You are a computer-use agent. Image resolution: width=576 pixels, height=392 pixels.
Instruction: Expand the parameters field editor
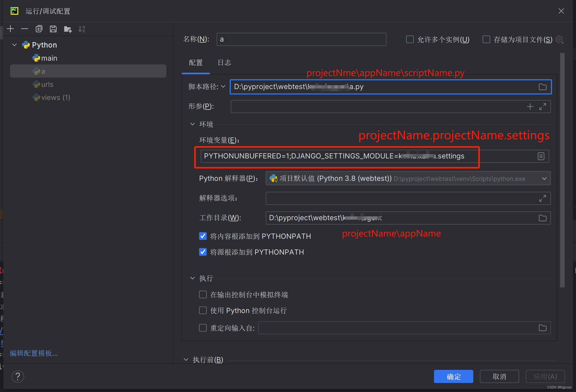click(x=542, y=107)
